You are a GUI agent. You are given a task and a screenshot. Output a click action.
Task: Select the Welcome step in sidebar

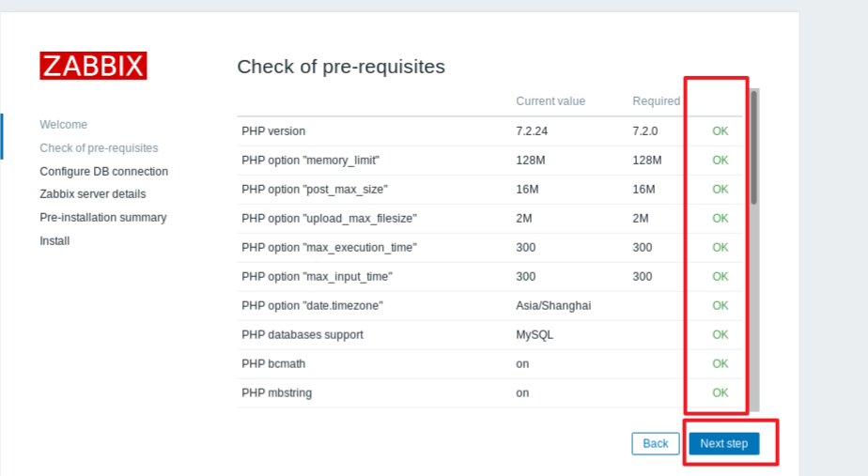pyautogui.click(x=63, y=124)
